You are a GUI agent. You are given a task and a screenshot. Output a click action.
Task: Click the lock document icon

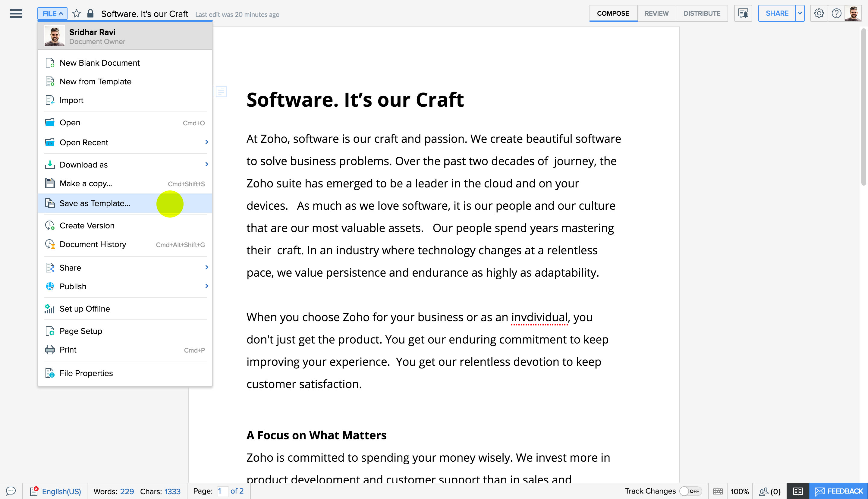click(x=90, y=13)
